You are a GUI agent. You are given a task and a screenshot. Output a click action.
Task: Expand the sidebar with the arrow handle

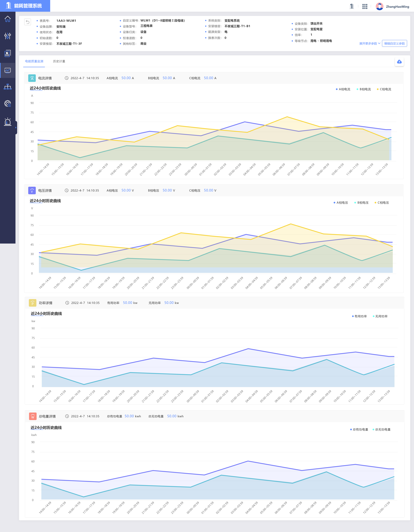tap(16, 127)
